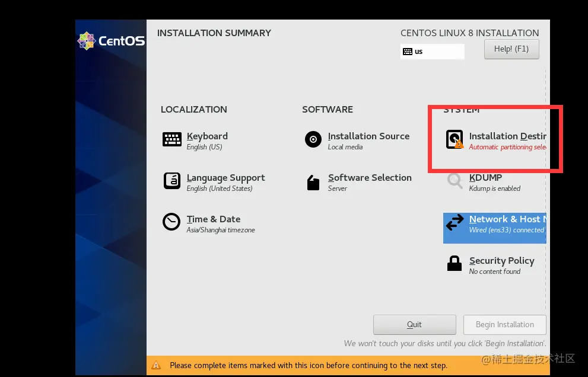
Task: Open Installation Source title
Action: tap(368, 136)
